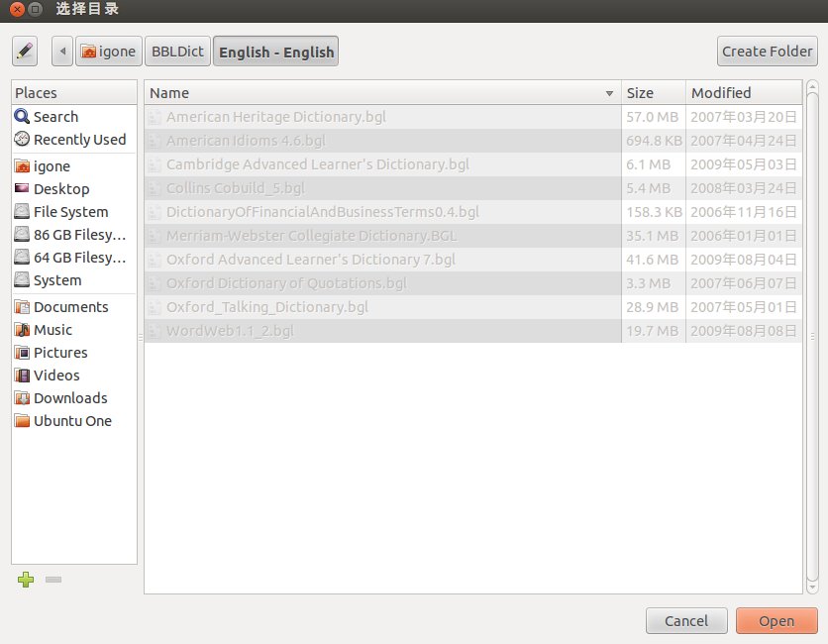This screenshot has width=828, height=644.
Task: Select the 64 GB Filesystem drive
Action: [74, 258]
